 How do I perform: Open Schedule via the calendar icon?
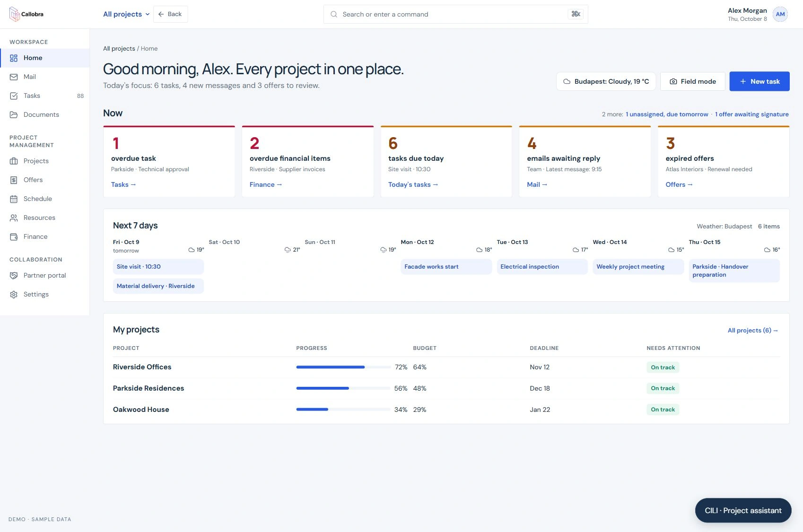(14, 199)
